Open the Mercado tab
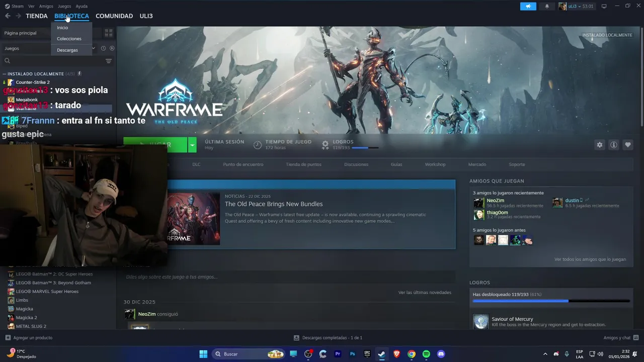Image resolution: width=644 pixels, height=362 pixels. click(477, 164)
